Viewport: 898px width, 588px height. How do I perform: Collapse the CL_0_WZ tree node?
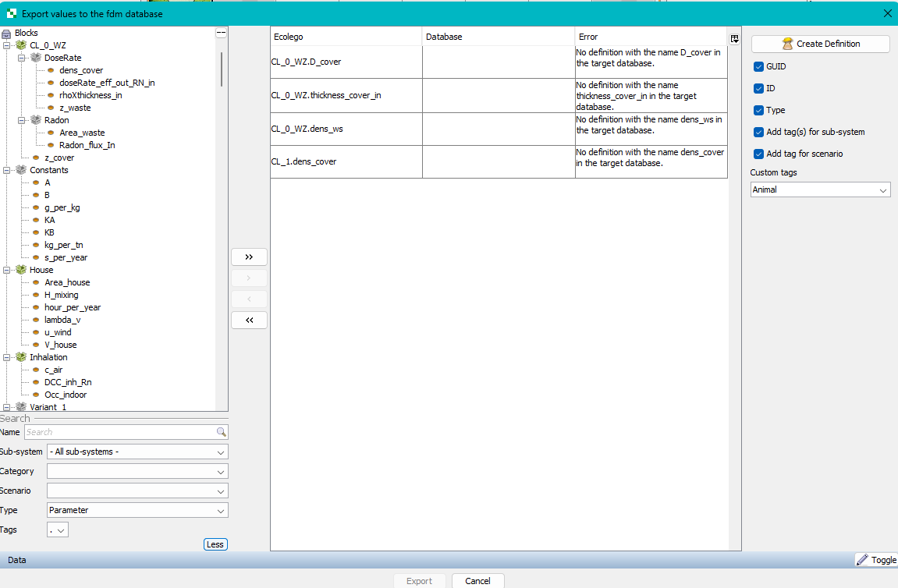[7, 45]
